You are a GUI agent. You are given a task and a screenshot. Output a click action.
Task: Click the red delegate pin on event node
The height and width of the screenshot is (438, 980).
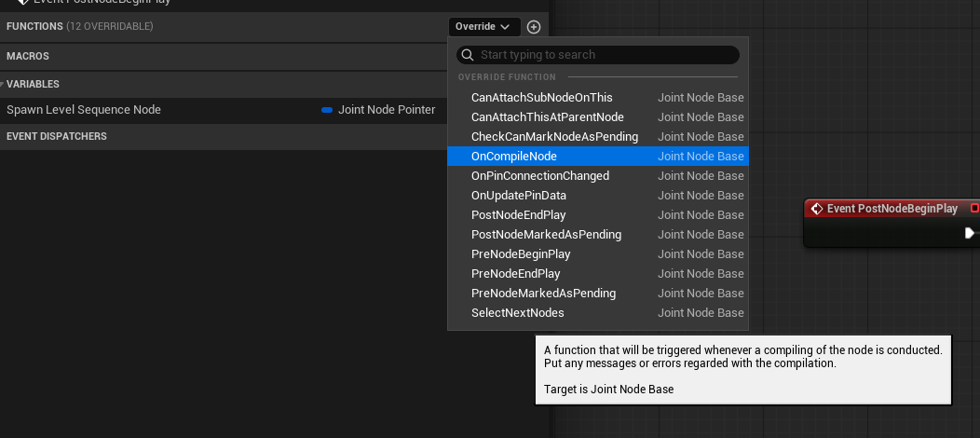coord(974,208)
